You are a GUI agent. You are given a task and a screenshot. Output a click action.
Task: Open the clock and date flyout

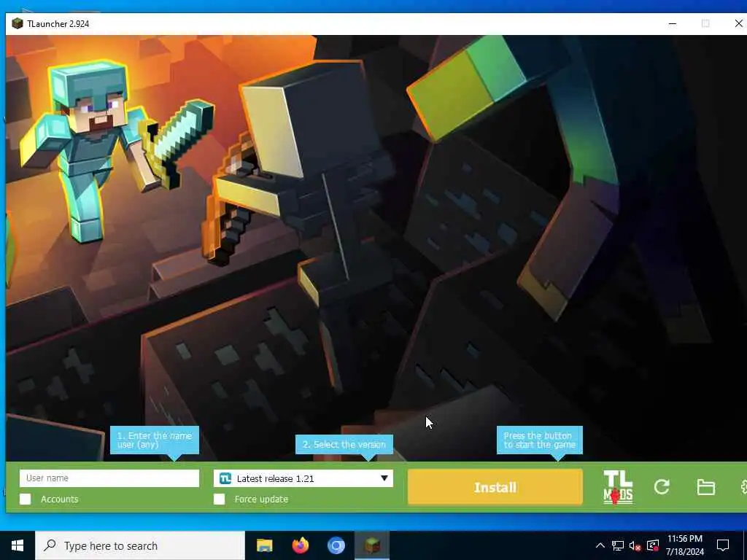684,545
